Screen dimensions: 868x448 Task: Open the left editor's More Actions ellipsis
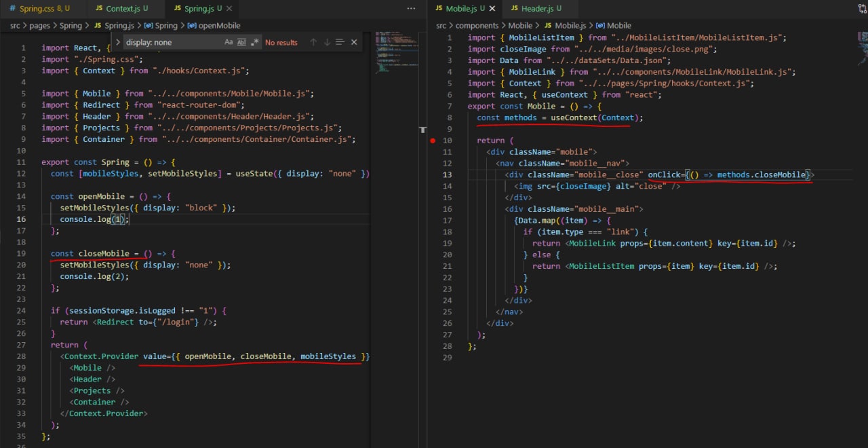411,8
